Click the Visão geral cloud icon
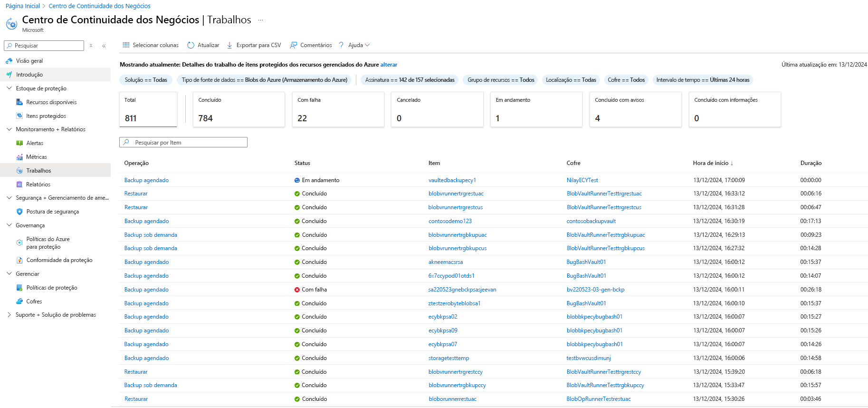The height and width of the screenshot is (408, 868). click(x=9, y=61)
